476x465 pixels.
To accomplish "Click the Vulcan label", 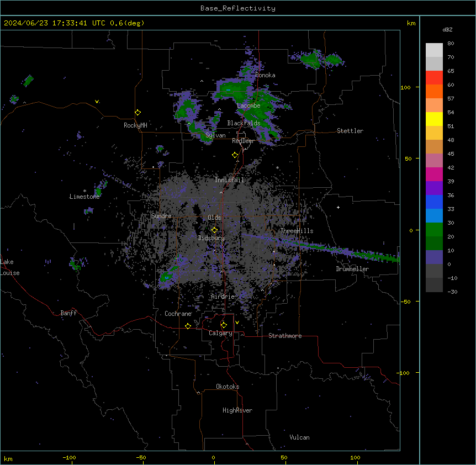I will click(x=299, y=437).
